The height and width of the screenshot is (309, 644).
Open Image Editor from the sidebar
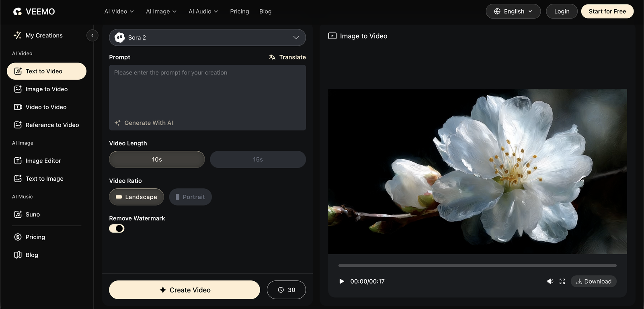pyautogui.click(x=43, y=161)
